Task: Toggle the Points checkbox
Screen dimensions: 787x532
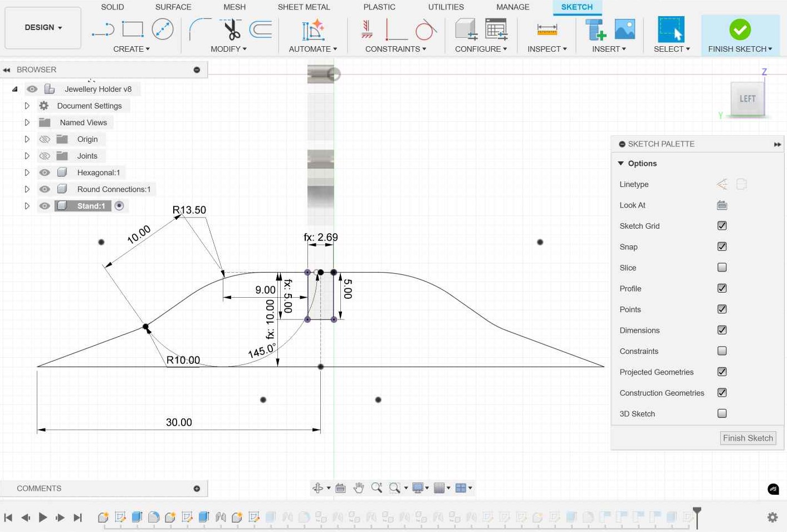Action: [722, 309]
